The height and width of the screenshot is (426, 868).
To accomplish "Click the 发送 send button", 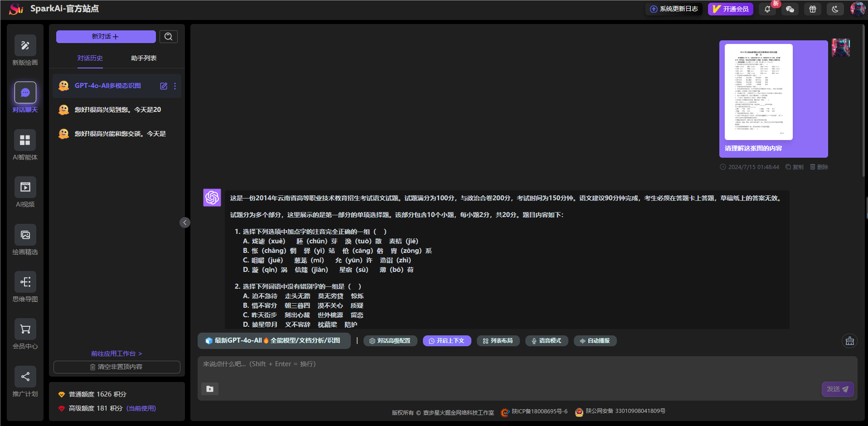I will (x=838, y=389).
